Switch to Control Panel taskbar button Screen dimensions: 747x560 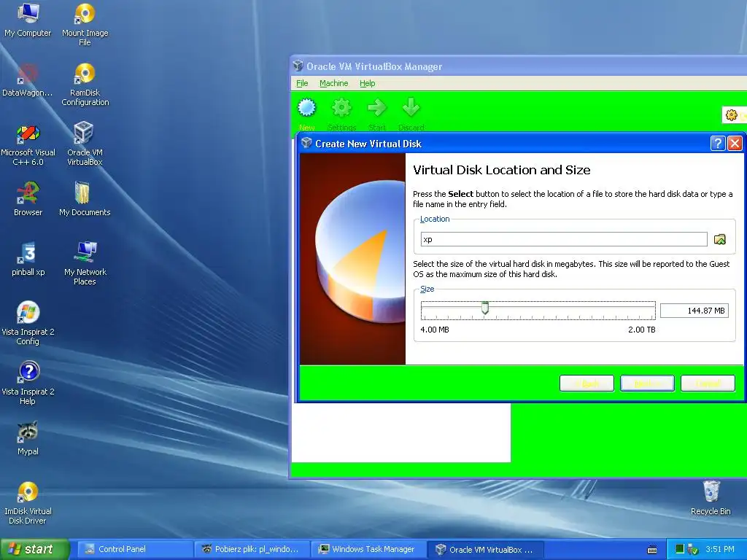(135, 549)
